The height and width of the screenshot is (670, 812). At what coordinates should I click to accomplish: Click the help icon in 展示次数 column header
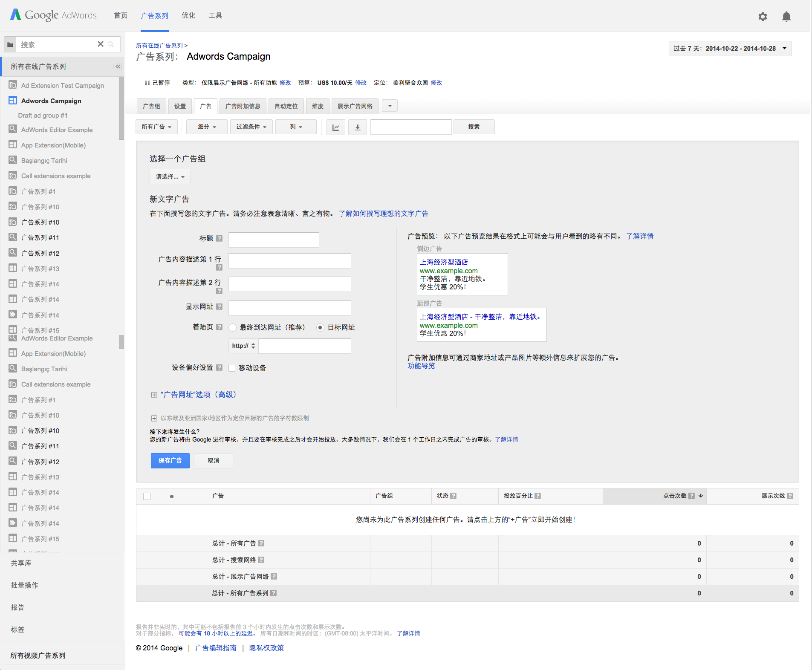[790, 496]
